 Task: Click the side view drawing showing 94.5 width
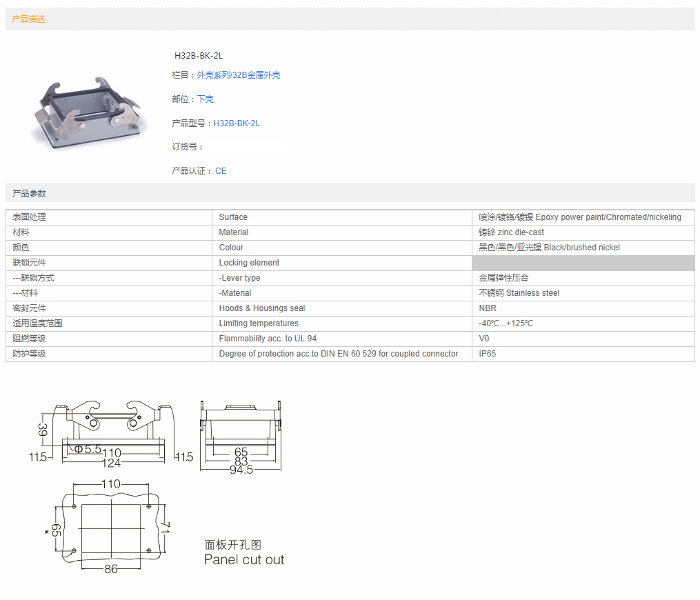point(241,436)
